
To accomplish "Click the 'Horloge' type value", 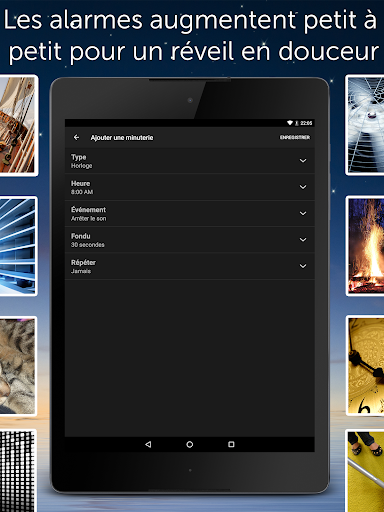I will pos(81,166).
